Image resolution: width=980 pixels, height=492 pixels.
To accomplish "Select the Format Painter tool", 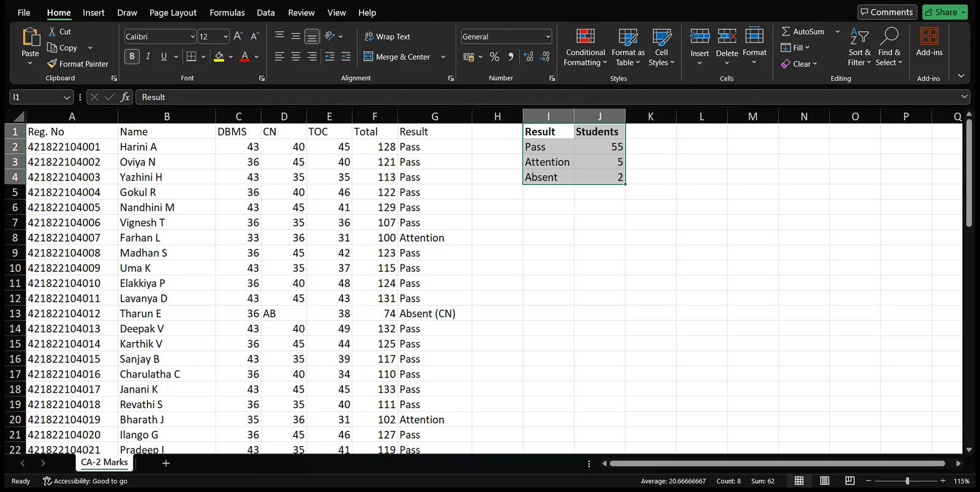I will coord(78,64).
